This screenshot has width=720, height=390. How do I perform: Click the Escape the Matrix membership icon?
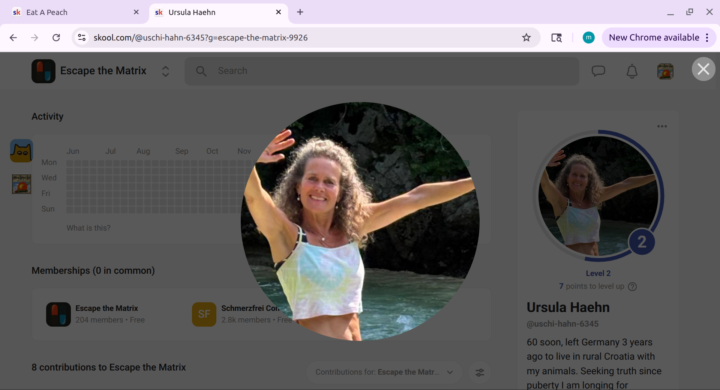(58, 314)
